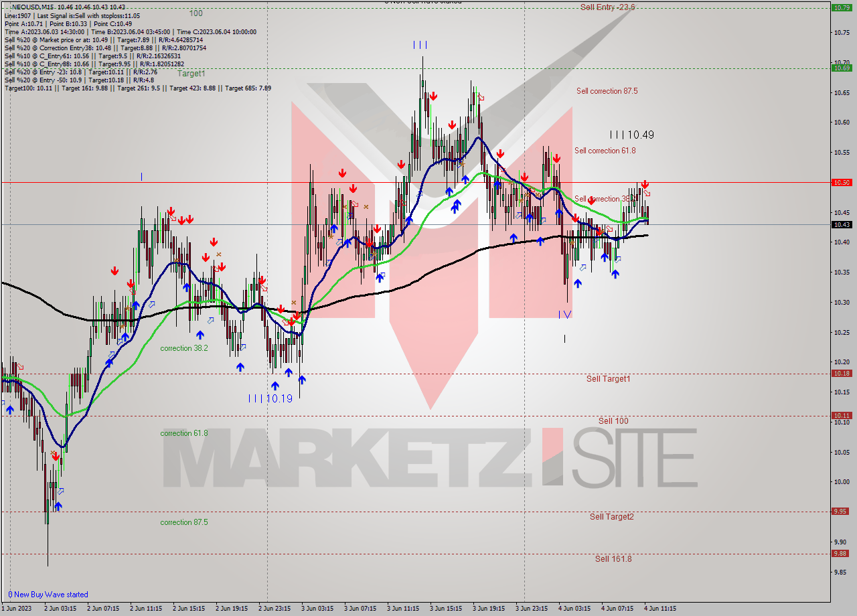Select the 'Sell %20 @ Entry -23: 10.8' line
The width and height of the screenshot is (857, 616).
pyautogui.click(x=80, y=72)
